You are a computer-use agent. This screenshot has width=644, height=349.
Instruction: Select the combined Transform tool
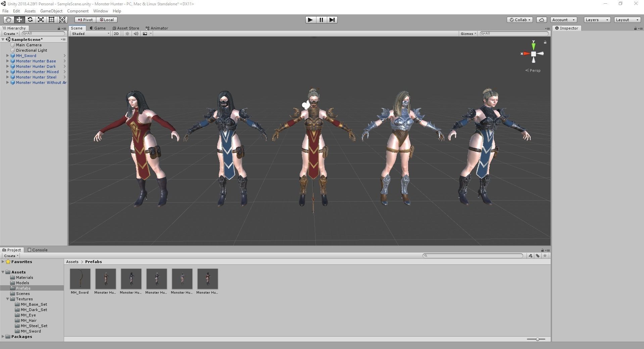(x=62, y=20)
